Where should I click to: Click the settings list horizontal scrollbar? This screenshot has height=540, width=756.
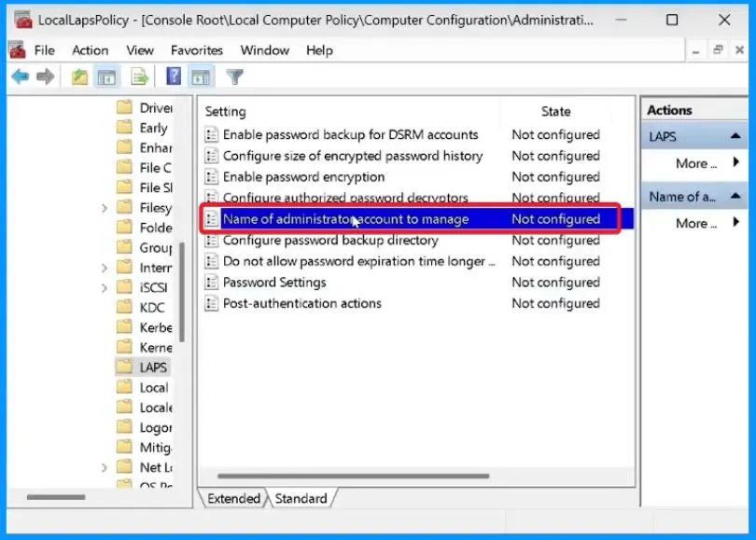coord(353,476)
